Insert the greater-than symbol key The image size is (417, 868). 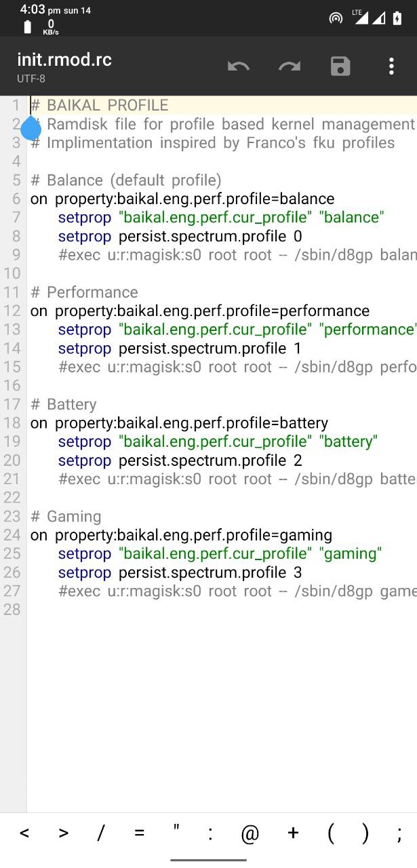click(64, 833)
